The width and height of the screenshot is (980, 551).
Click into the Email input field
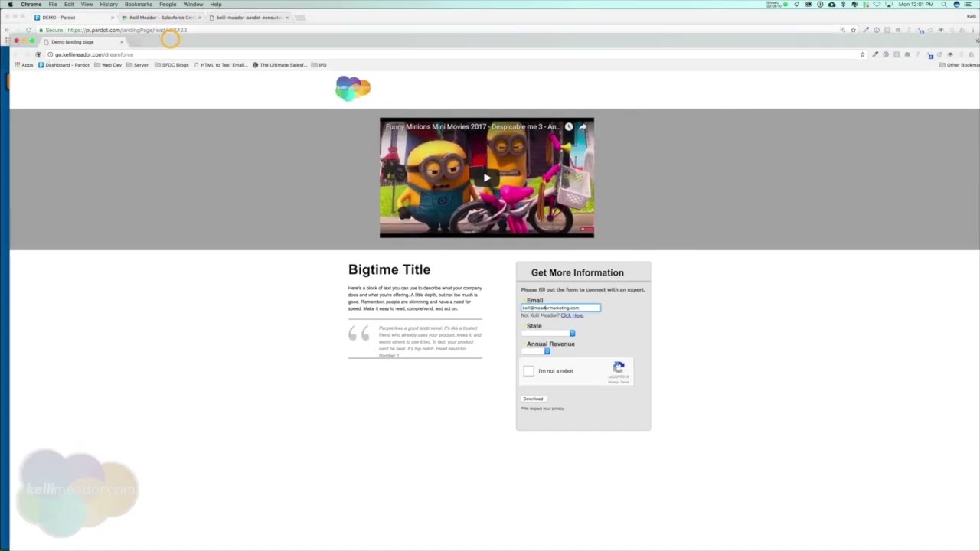(x=560, y=308)
